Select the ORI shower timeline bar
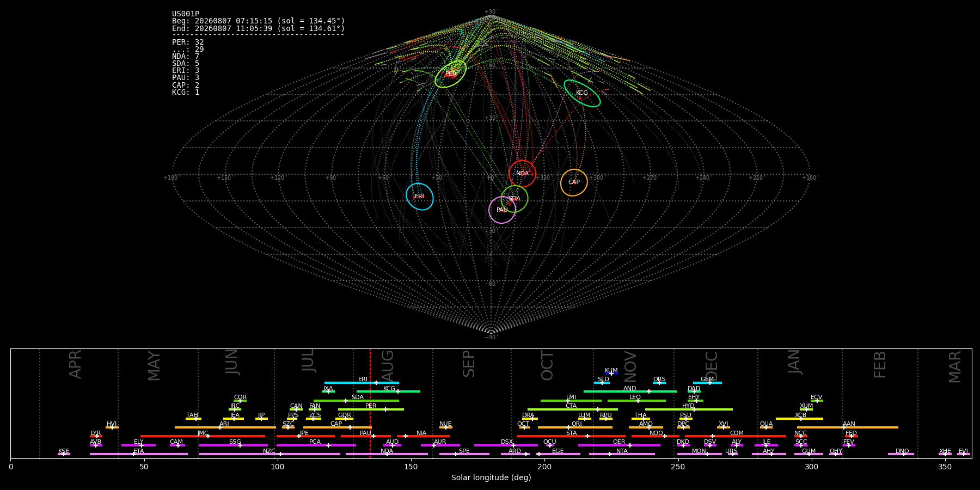Viewport: 980px width, 490px height. 575,427
